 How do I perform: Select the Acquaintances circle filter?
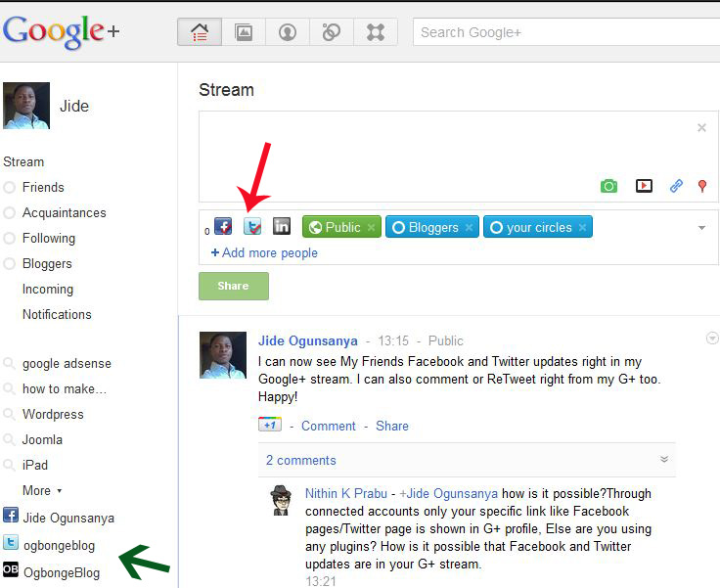pyautogui.click(x=65, y=212)
